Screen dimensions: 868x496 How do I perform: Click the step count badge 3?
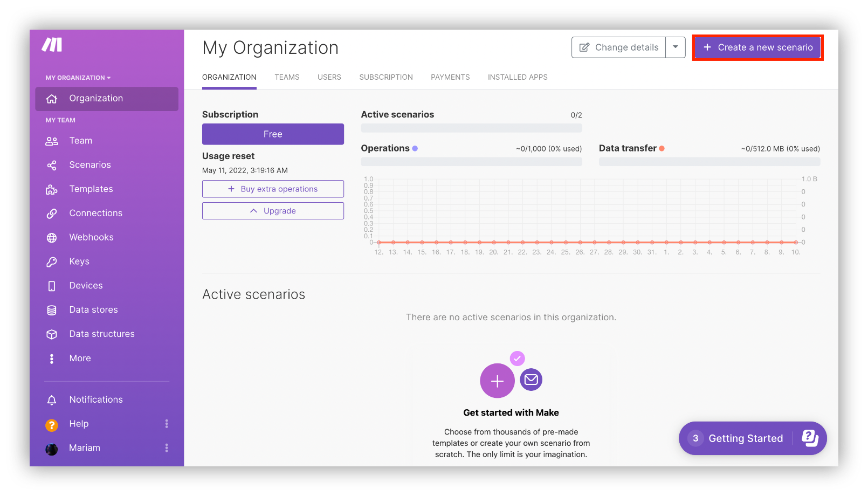[695, 438]
